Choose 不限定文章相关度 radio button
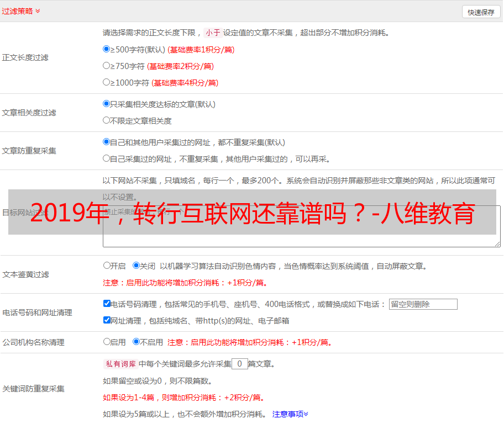This screenshot has width=504, height=424. click(107, 120)
